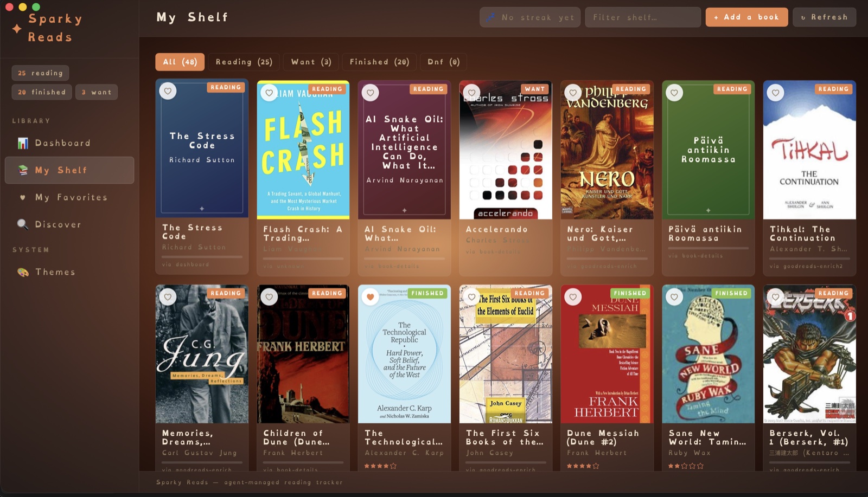868x497 pixels.
Task: Open Accelerando book cover
Action: click(506, 150)
